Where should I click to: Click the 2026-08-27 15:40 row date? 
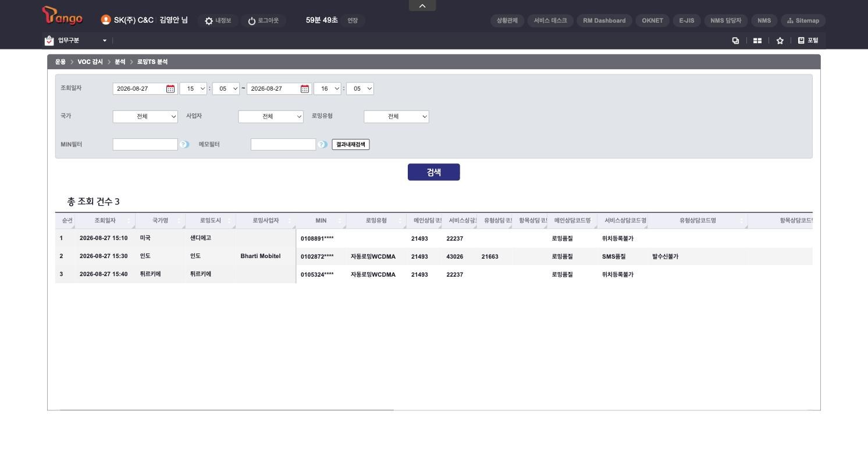click(104, 274)
